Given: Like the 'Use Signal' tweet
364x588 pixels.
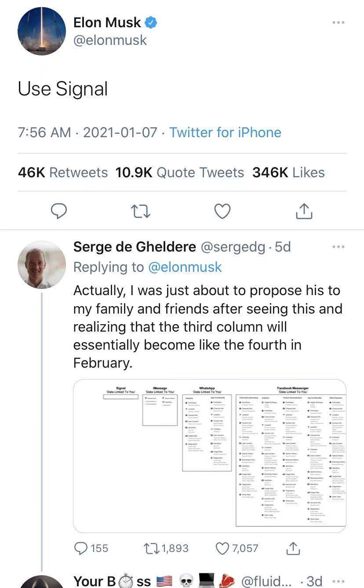Looking at the screenshot, I should 222,212.
